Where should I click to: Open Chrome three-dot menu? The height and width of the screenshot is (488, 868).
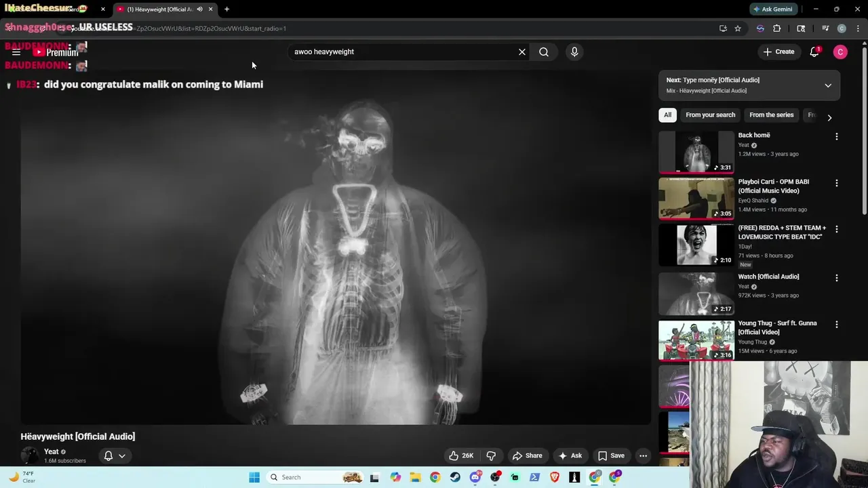tap(859, 28)
